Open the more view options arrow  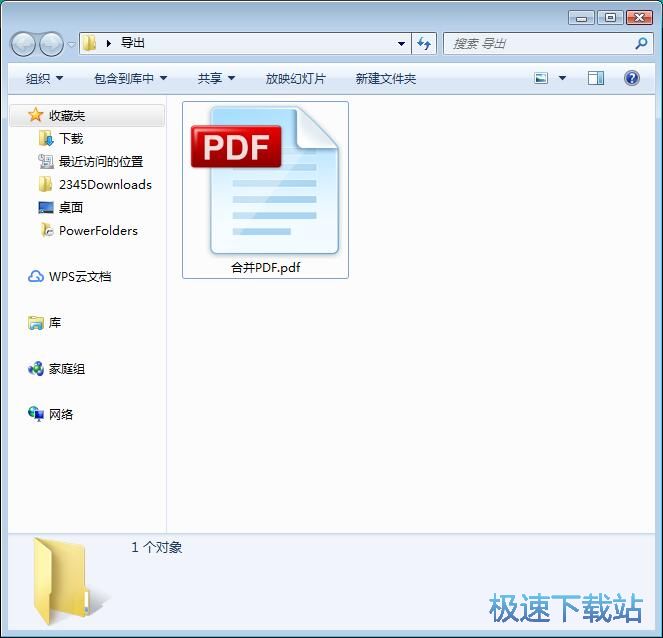(562, 78)
